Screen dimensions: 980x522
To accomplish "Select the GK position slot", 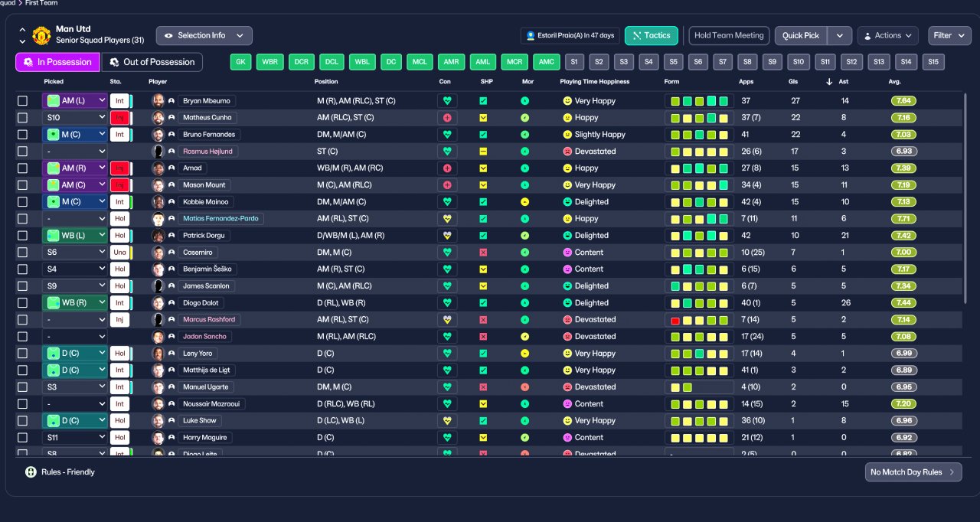I will [240, 62].
